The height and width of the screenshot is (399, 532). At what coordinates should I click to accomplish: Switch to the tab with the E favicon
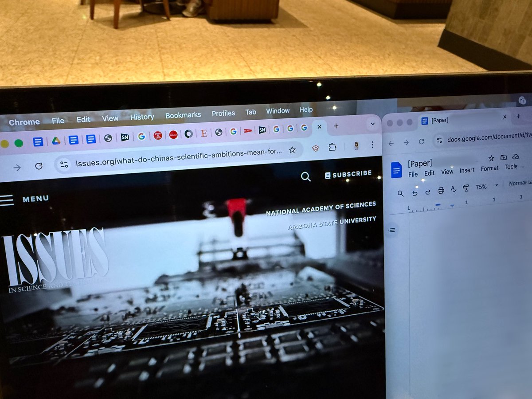pyautogui.click(x=204, y=133)
